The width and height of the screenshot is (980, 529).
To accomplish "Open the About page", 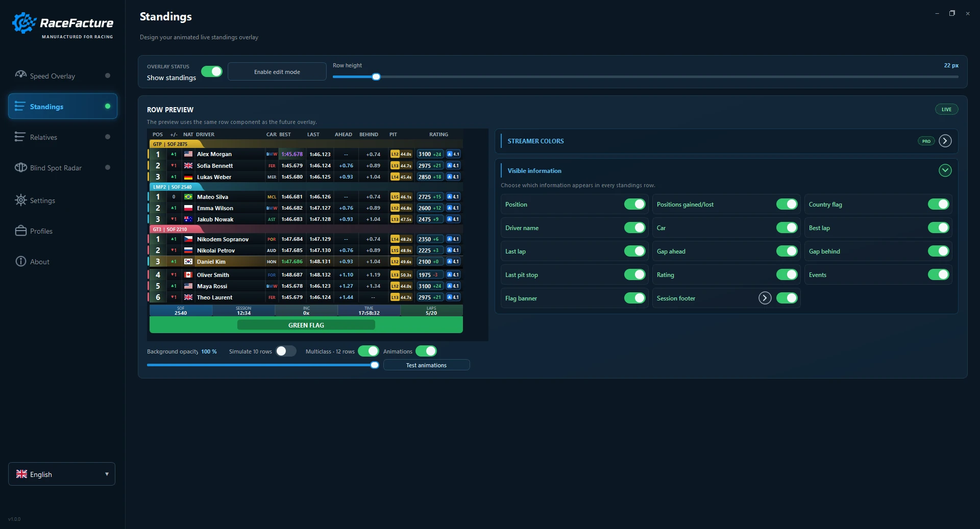I will (63, 261).
